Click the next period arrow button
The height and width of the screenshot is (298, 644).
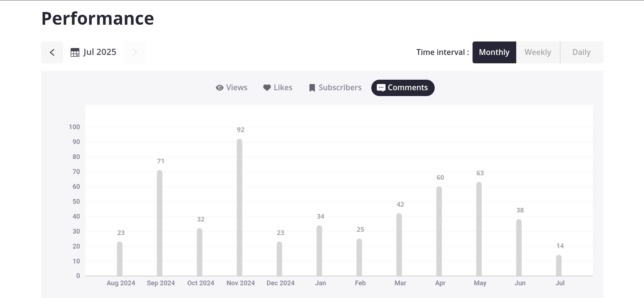click(135, 52)
